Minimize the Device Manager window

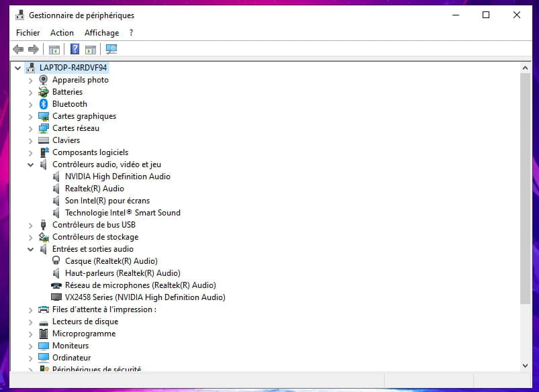pos(456,15)
